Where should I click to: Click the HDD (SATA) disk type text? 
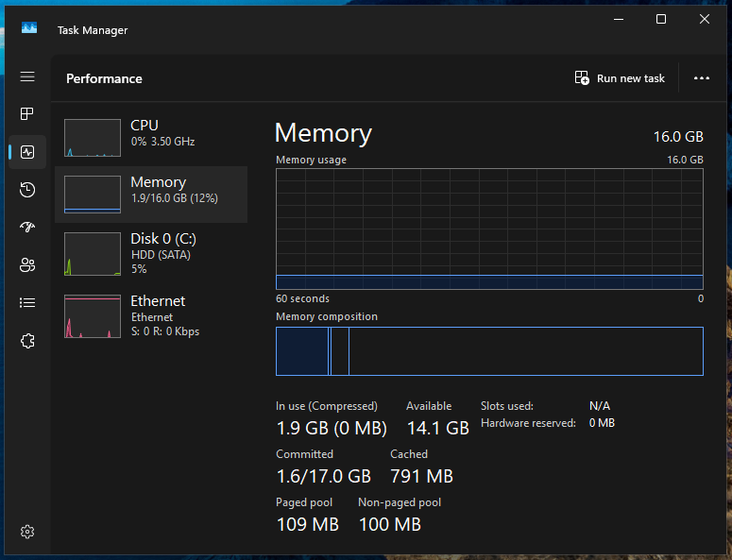(161, 255)
